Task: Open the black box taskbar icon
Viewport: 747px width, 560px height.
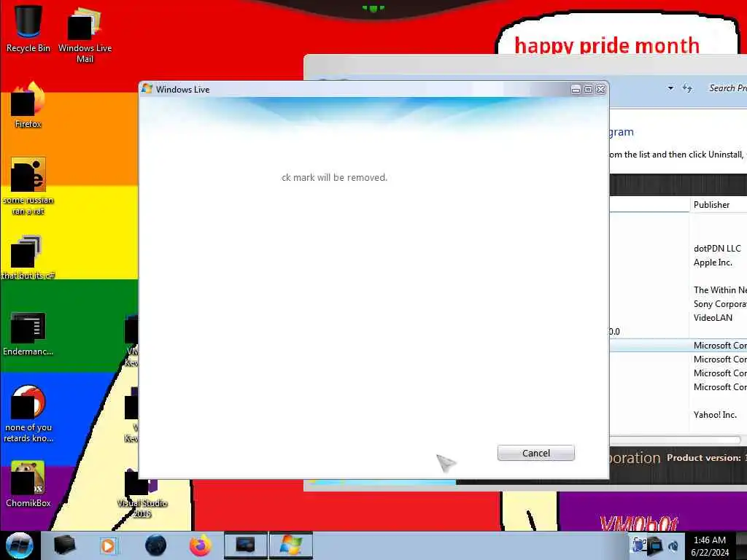Action: tap(64, 545)
